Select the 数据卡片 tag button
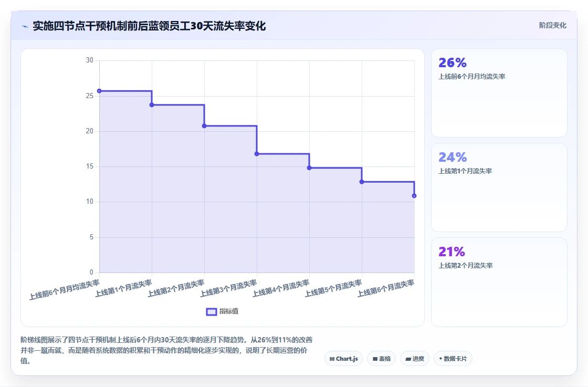 pos(453,359)
